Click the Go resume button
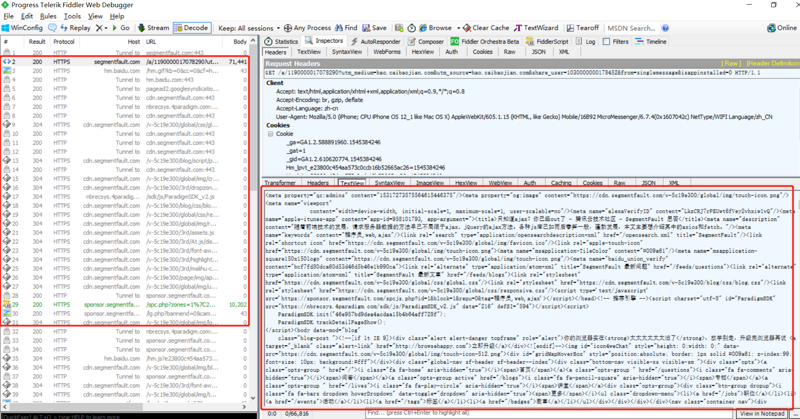Image resolution: width=800 pixels, height=419 pixels. (x=121, y=28)
